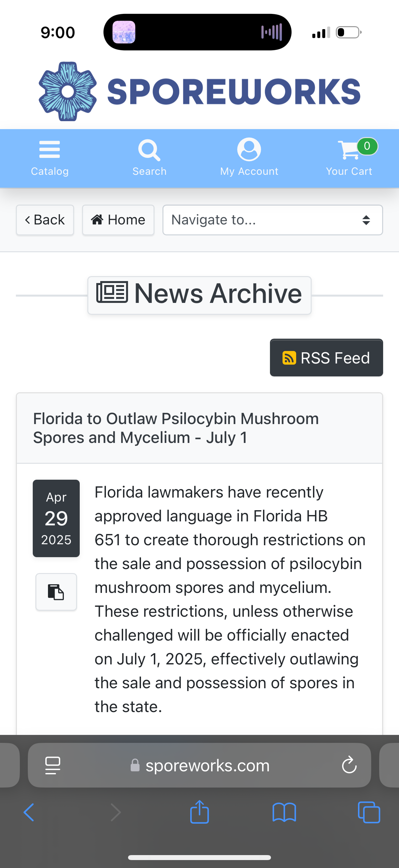Open Florida to Outlaw Psilocybin article title

[176, 428]
